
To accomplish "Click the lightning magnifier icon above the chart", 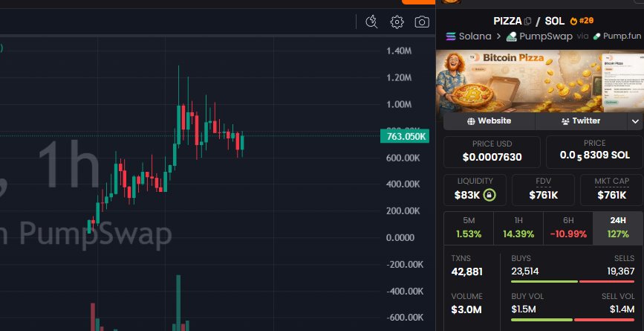I will [373, 22].
